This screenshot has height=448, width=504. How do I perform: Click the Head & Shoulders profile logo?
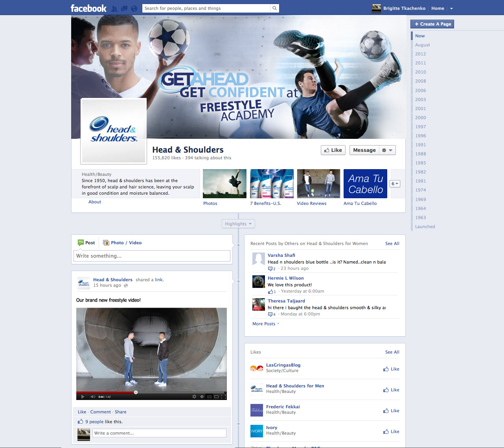point(114,131)
